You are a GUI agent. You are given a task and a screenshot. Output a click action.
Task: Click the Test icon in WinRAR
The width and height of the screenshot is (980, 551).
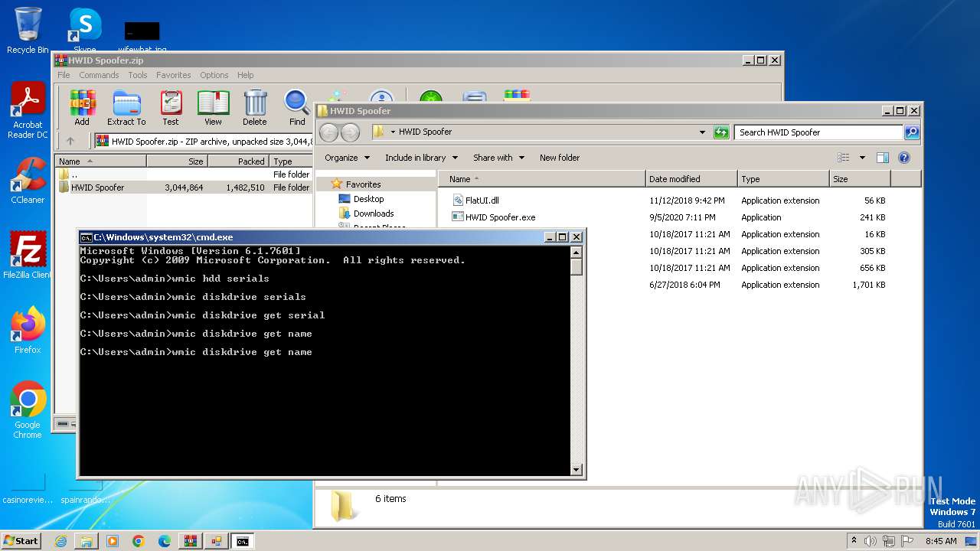171,108
